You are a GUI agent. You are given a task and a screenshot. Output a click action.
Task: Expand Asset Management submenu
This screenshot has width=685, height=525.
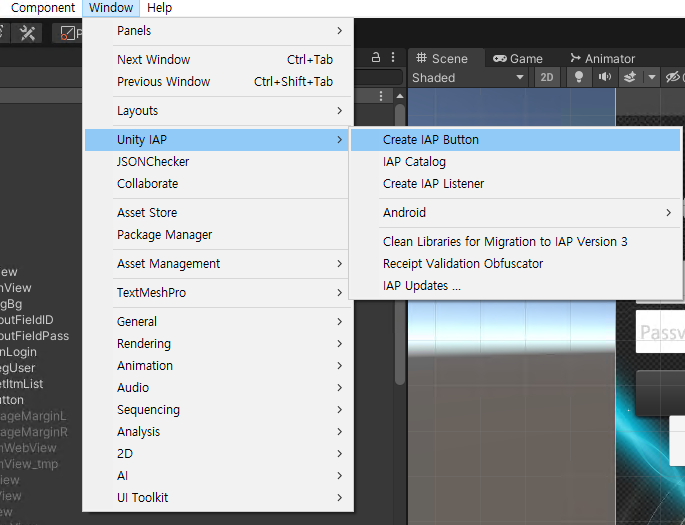point(218,264)
